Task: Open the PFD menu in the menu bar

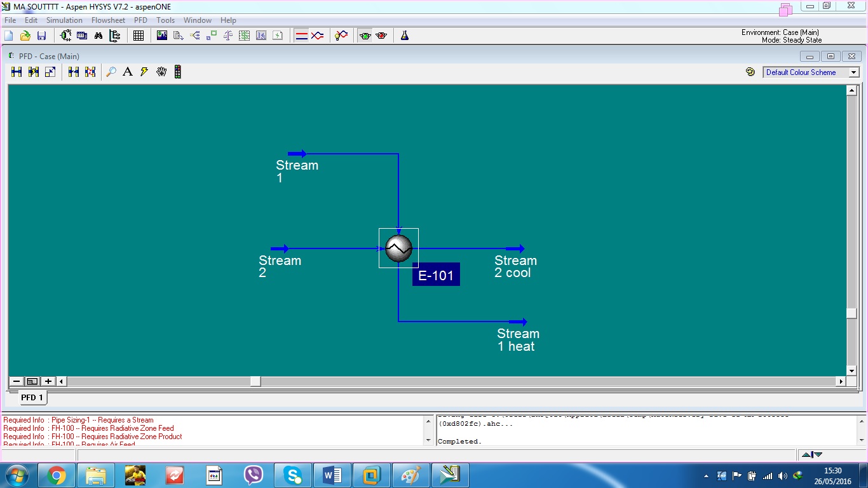Action: pos(140,20)
